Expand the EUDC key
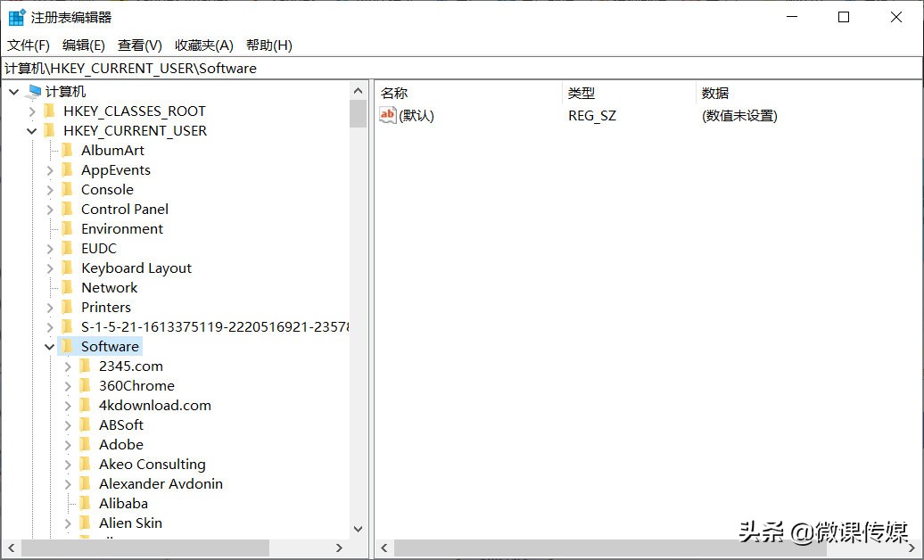This screenshot has height=560, width=924. tap(50, 248)
